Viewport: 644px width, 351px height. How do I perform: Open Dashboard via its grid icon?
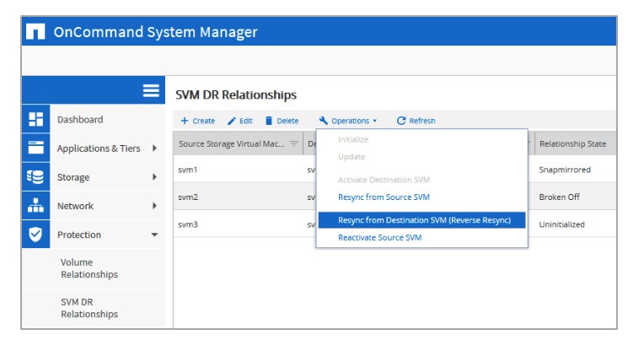(x=35, y=120)
